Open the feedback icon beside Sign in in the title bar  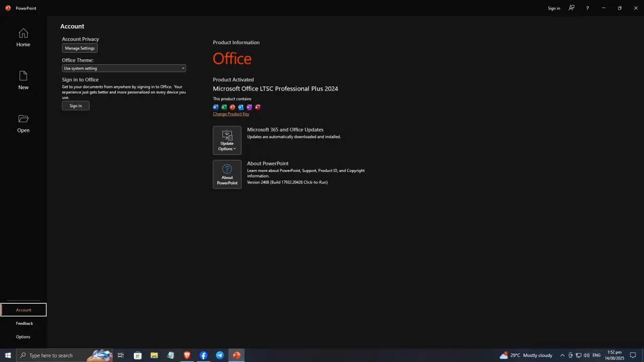572,8
